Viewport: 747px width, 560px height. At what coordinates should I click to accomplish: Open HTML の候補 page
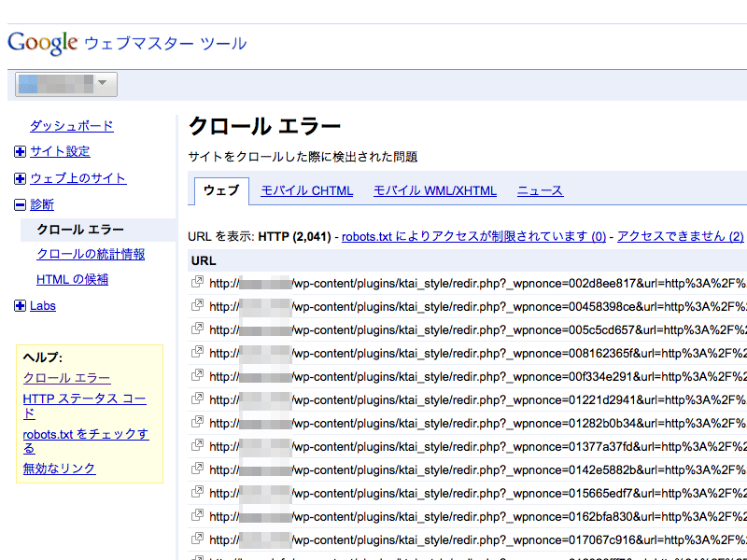pyautogui.click(x=73, y=279)
